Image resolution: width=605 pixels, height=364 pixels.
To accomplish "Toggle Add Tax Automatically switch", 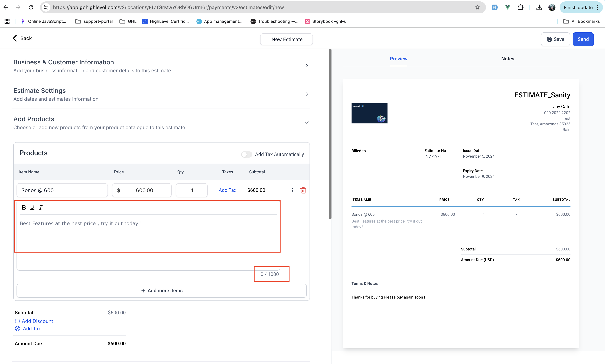I will click(x=246, y=154).
